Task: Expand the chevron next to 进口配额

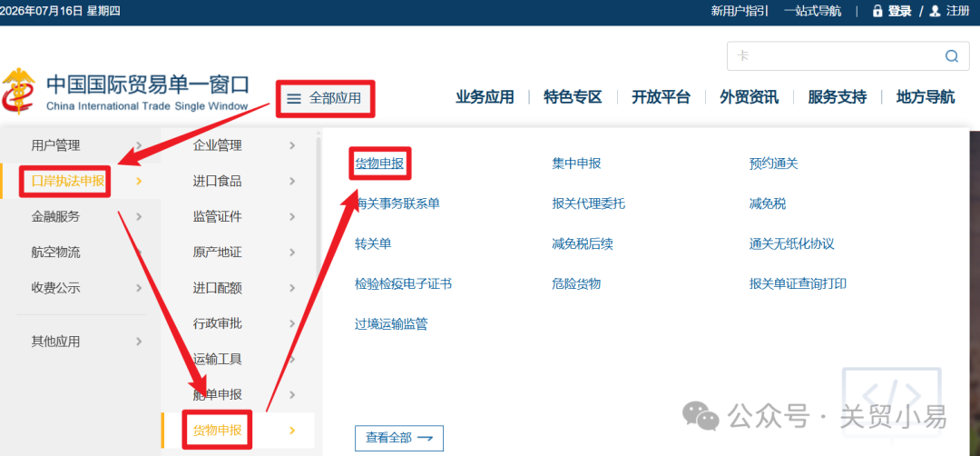Action: point(292,288)
